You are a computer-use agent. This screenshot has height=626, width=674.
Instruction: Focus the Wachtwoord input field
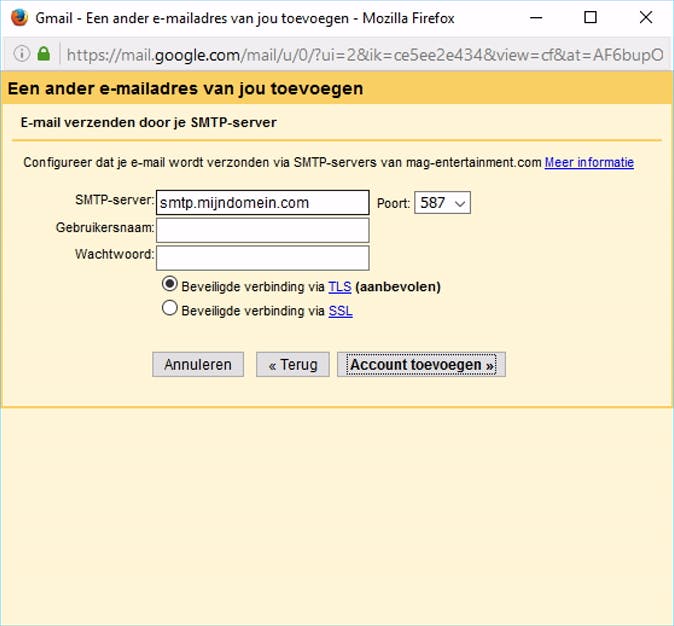click(262, 258)
